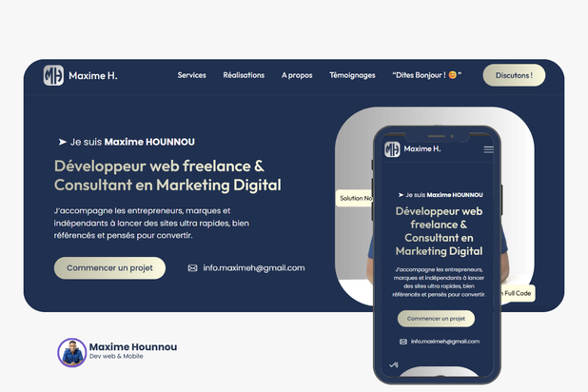
Task: Click the MH logo icon in desktop header
Action: [x=53, y=75]
